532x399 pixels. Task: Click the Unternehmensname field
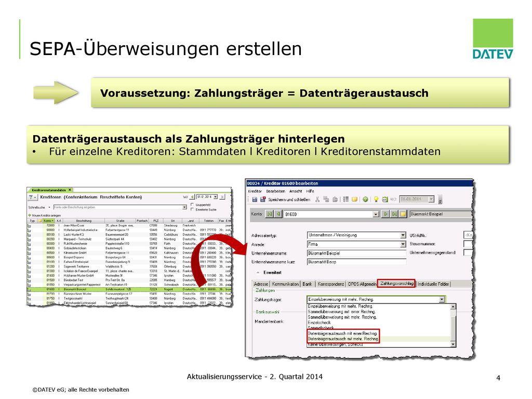356,253
